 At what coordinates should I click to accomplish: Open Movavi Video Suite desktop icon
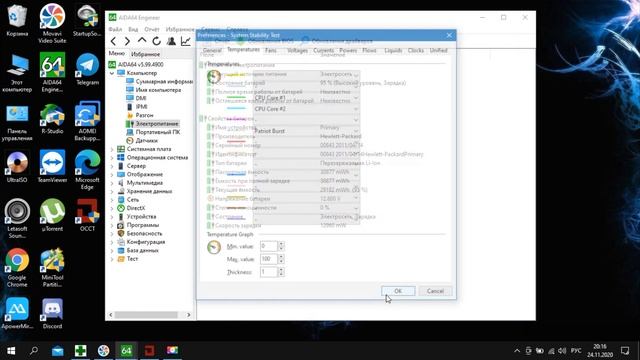click(x=52, y=24)
